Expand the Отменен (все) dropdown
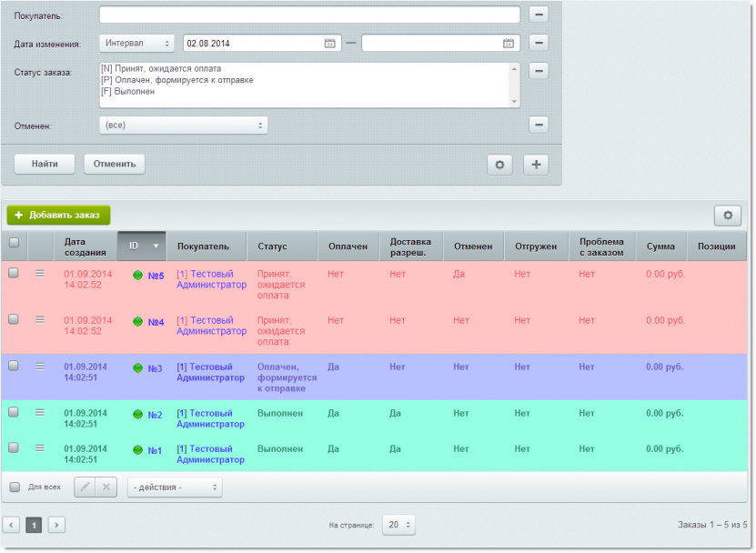Screen dimensions: 756x553 coord(183,125)
